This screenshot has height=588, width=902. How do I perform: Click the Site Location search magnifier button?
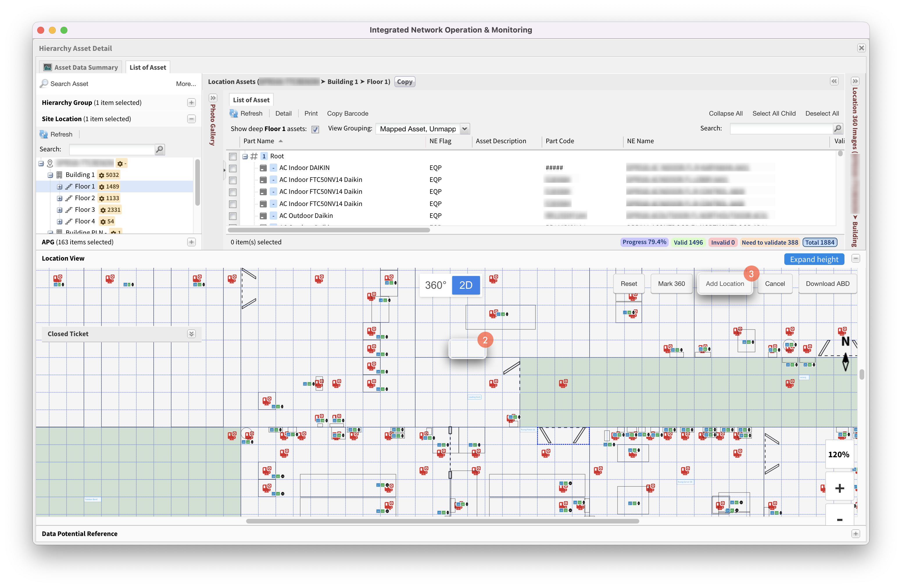pos(160,149)
